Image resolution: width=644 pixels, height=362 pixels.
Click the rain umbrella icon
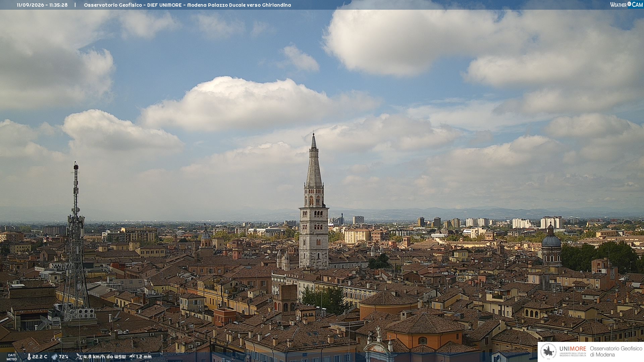pyautogui.click(x=132, y=357)
